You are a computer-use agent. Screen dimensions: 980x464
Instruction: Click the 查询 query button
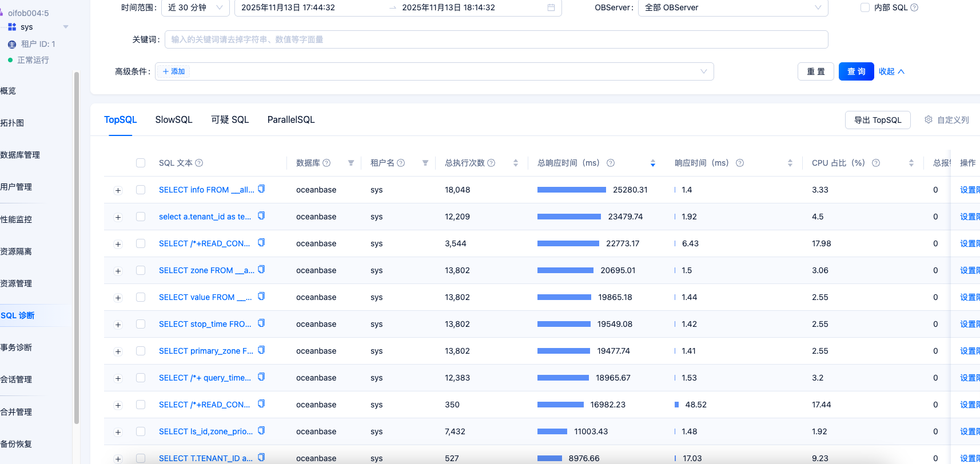coord(856,71)
